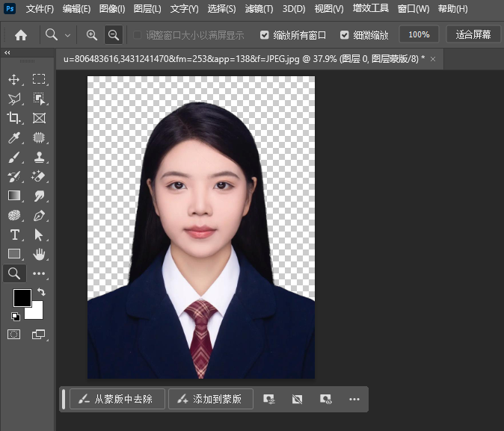Uncheck the 细微缩放 checkbox
This screenshot has height=431, width=504.
tap(345, 35)
